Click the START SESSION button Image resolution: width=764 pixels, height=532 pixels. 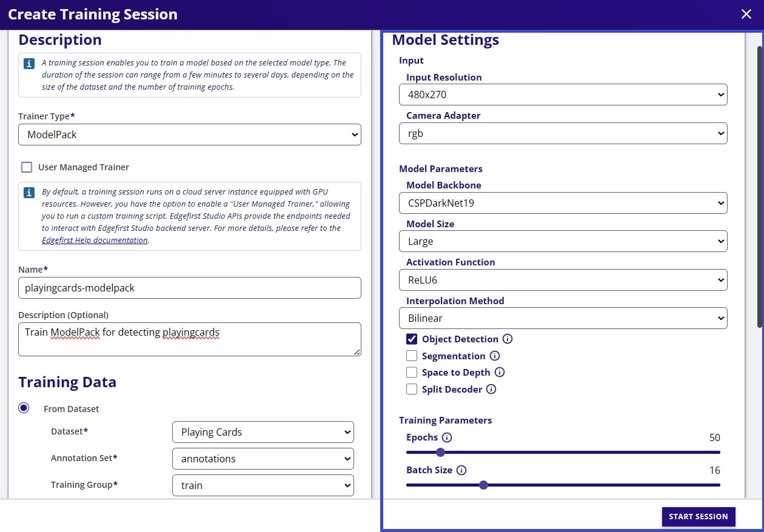pos(698,516)
